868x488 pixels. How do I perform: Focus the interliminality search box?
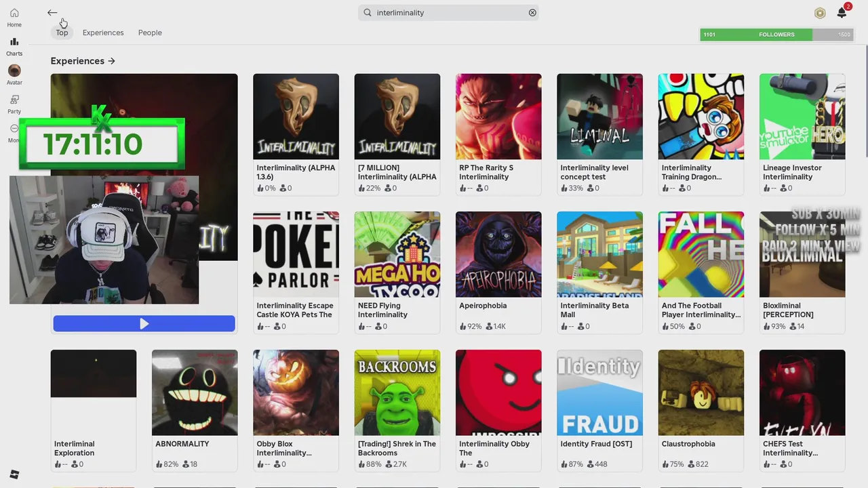449,12
